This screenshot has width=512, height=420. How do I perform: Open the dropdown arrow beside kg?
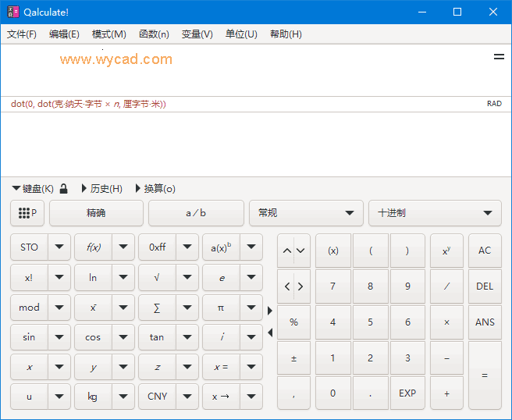coord(123,397)
